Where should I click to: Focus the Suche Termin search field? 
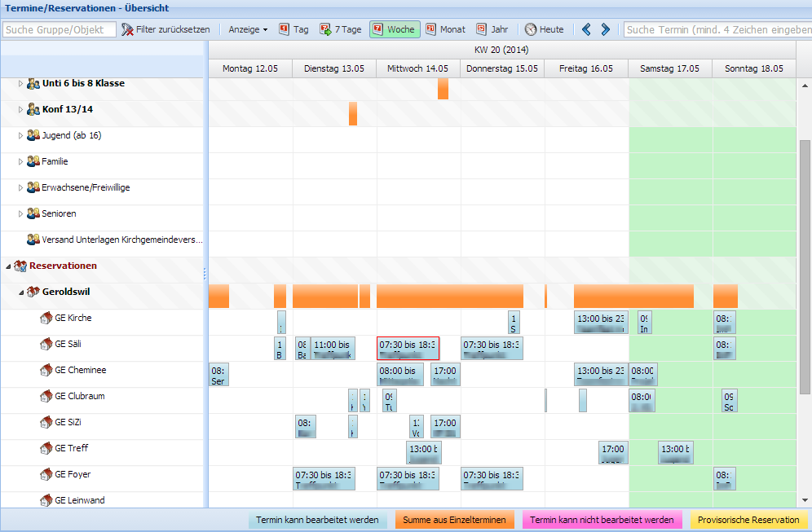(x=717, y=29)
